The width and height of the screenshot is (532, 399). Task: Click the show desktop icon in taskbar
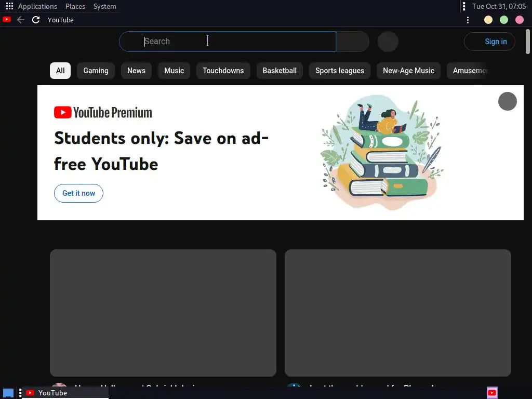tap(8, 393)
